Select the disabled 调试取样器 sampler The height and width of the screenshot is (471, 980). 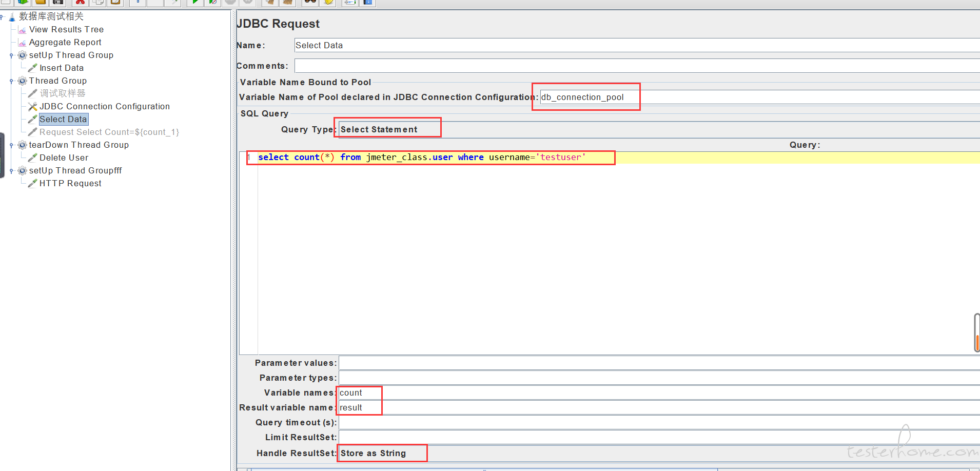click(63, 93)
